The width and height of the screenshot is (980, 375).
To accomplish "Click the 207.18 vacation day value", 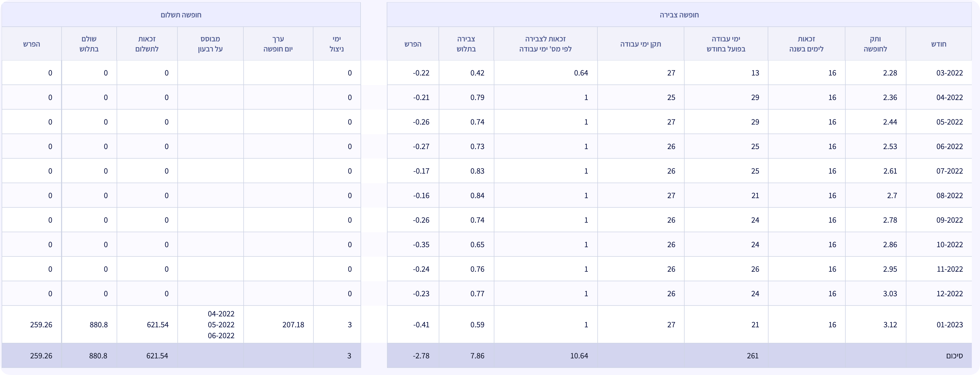I will click(x=293, y=324).
